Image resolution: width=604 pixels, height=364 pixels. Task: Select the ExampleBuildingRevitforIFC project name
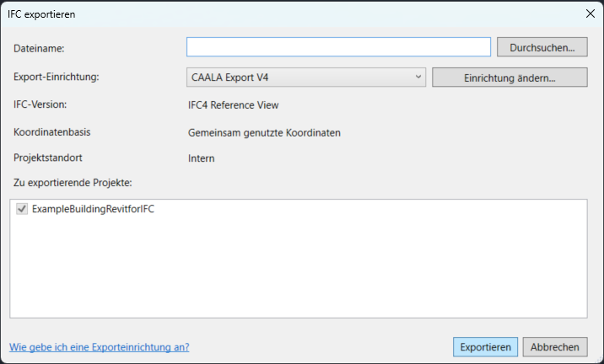pos(93,210)
